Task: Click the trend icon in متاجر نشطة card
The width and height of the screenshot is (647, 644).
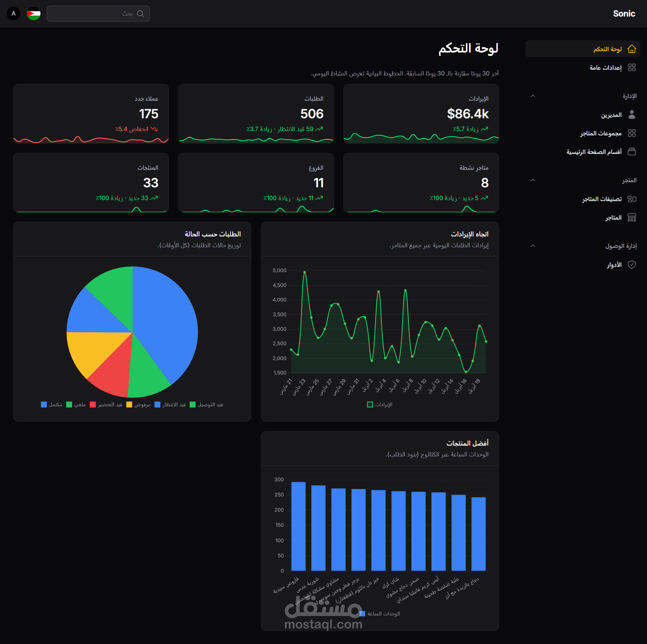Action: pyautogui.click(x=485, y=198)
